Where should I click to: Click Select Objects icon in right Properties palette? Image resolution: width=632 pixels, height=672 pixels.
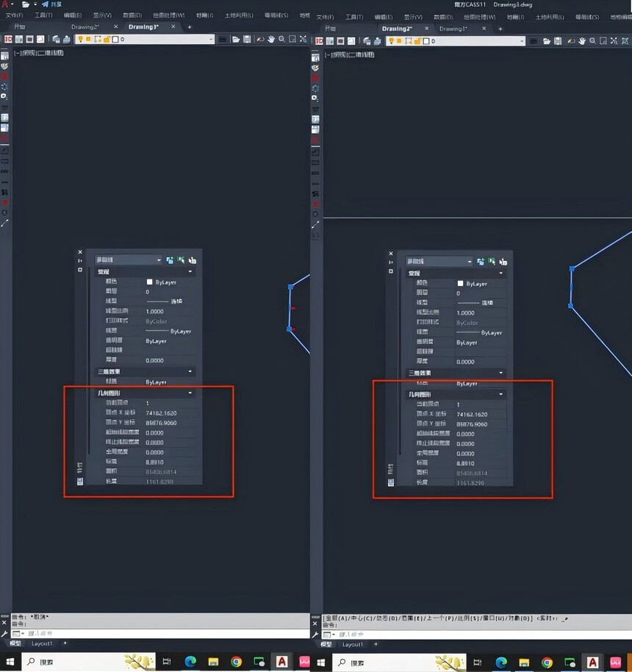[492, 262]
